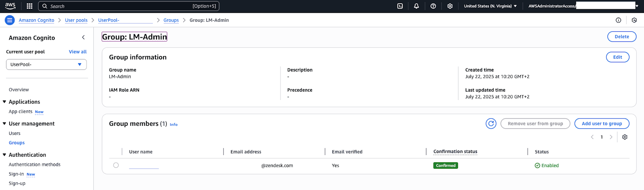Click the Add user to group button
This screenshot has width=644, height=190.
tap(601, 124)
